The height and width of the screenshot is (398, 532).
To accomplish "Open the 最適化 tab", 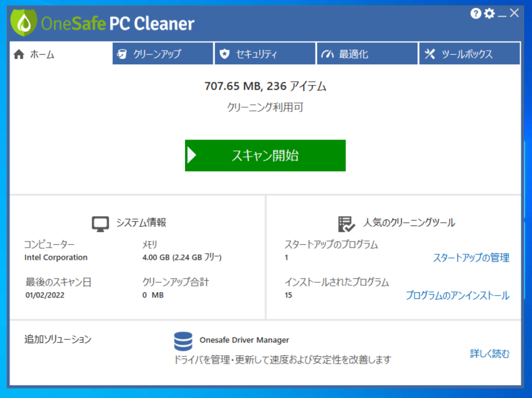I will point(367,53).
